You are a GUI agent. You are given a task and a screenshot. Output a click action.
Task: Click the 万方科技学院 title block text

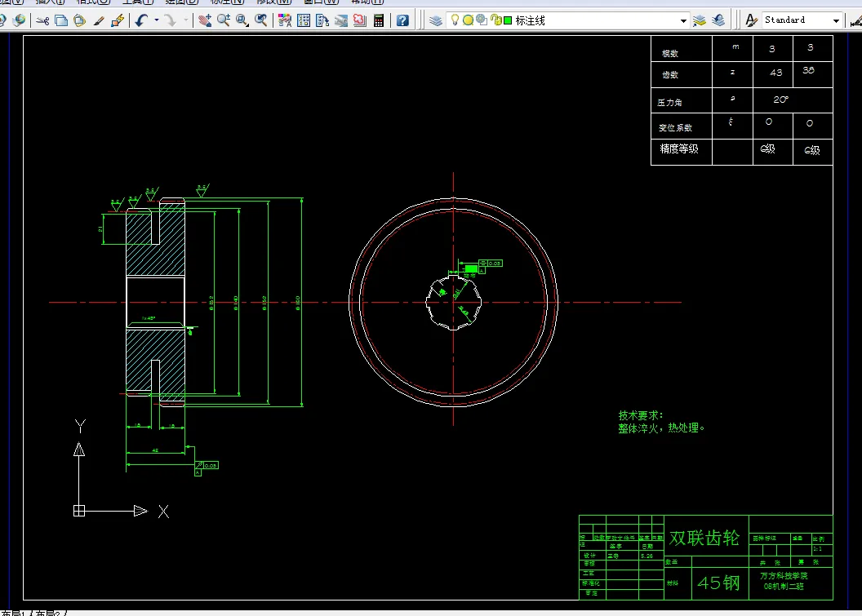coord(784,576)
